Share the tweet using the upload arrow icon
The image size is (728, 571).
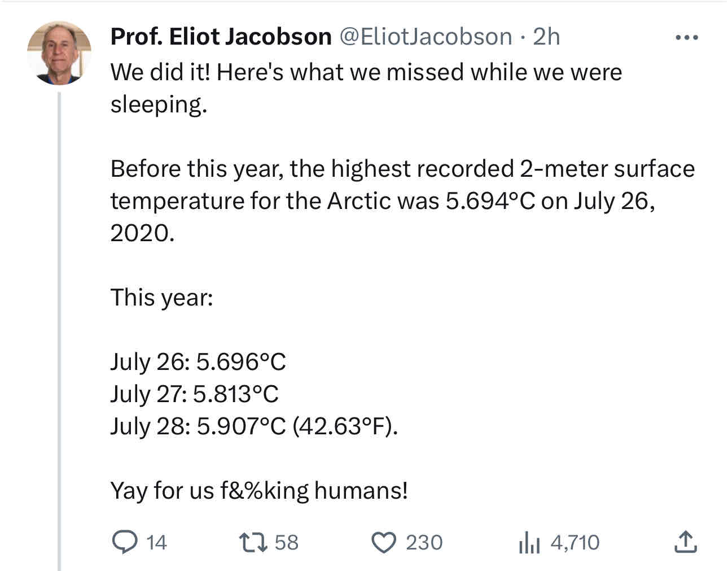point(685,542)
